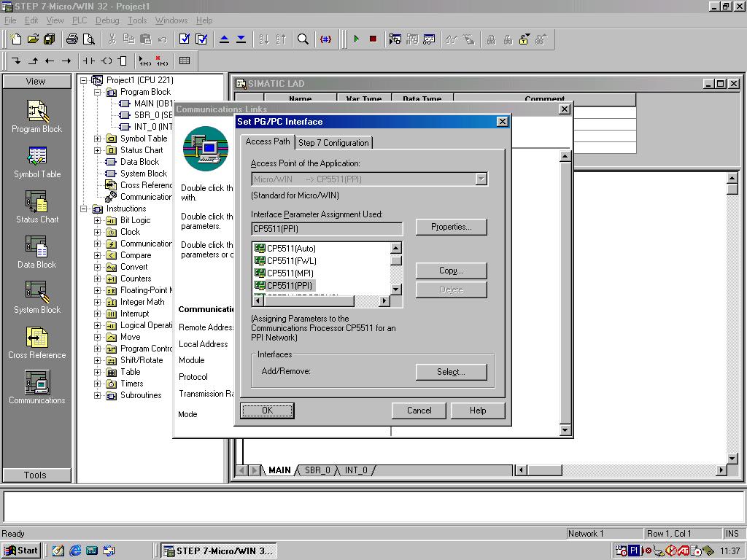Open the File menu
This screenshot has height=560, width=747.
point(10,20)
